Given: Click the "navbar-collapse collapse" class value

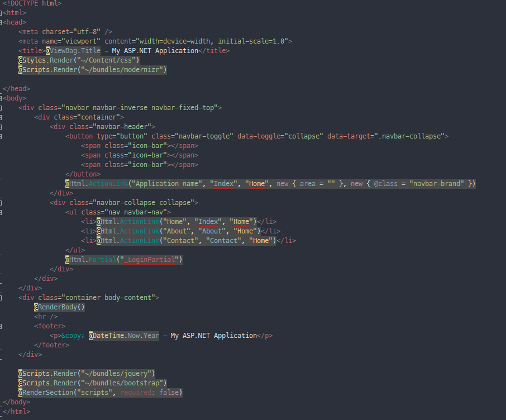Looking at the screenshot, I should pyautogui.click(x=144, y=202).
